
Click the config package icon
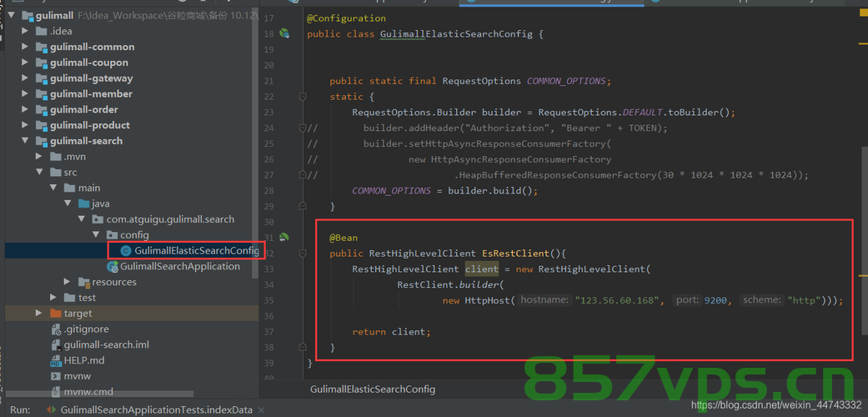[x=112, y=235]
